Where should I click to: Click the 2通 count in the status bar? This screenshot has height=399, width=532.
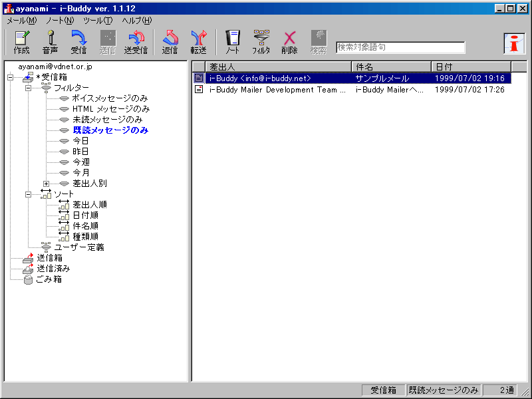[501, 390]
